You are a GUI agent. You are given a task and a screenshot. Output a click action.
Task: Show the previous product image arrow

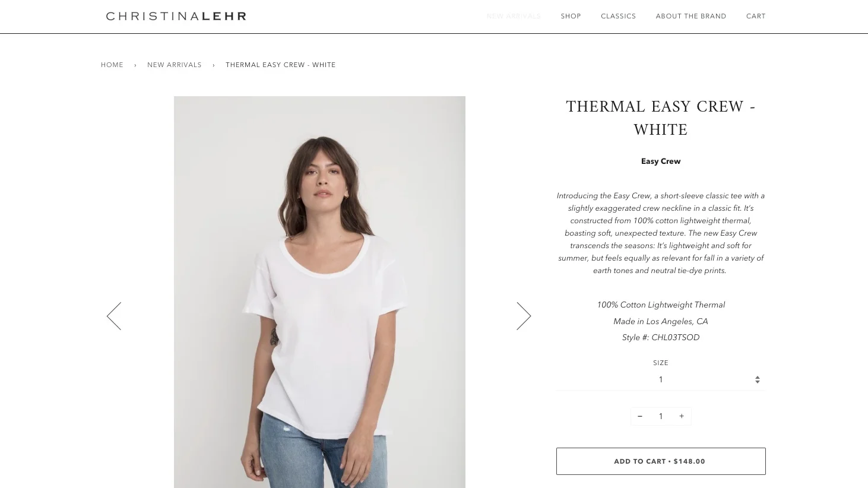pos(114,316)
